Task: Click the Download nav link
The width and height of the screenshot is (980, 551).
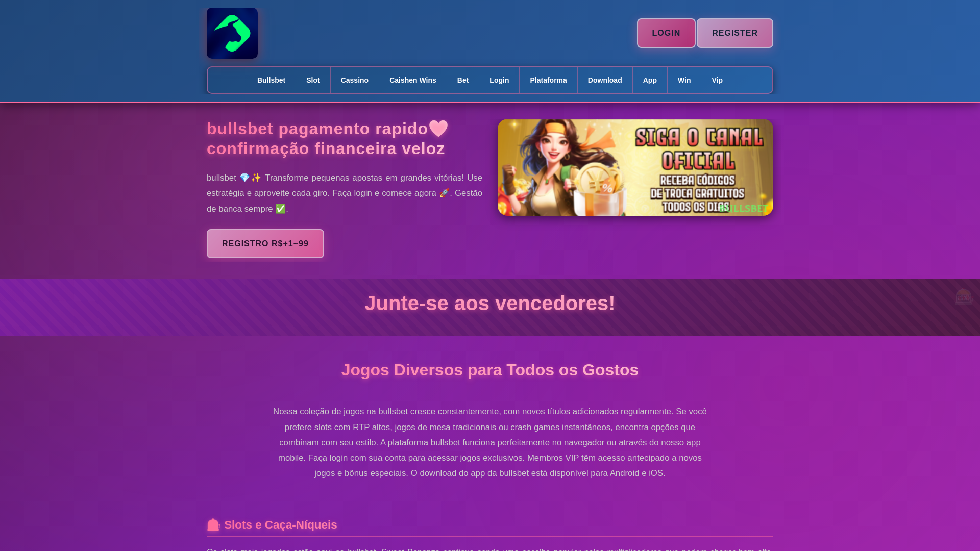Action: point(604,80)
